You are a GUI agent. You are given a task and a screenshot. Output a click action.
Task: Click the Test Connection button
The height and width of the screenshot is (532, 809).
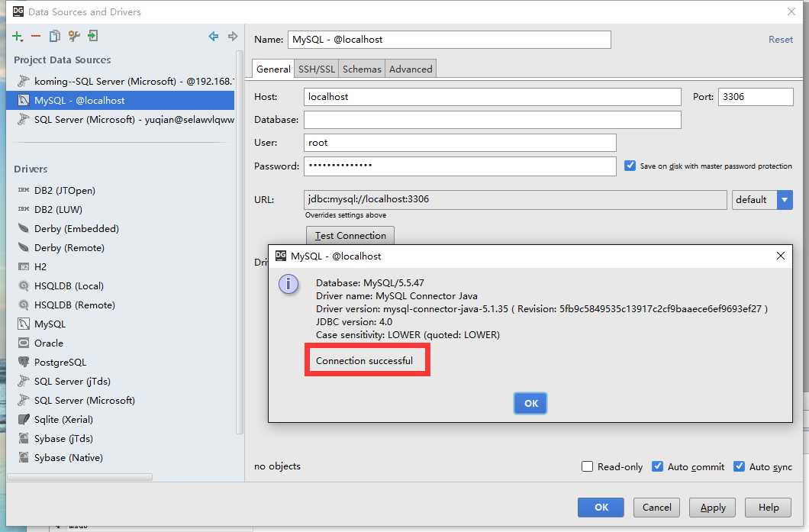[350, 235]
